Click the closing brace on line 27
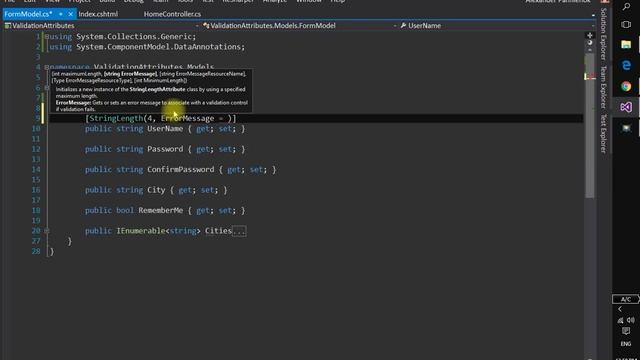This screenshot has height=360, width=640. (69, 241)
